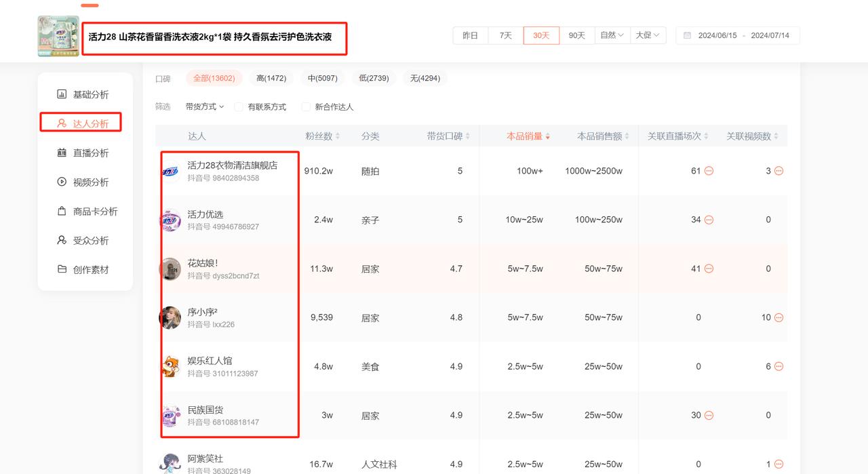Open the 创作素材 section
868x474 pixels.
pyautogui.click(x=83, y=269)
